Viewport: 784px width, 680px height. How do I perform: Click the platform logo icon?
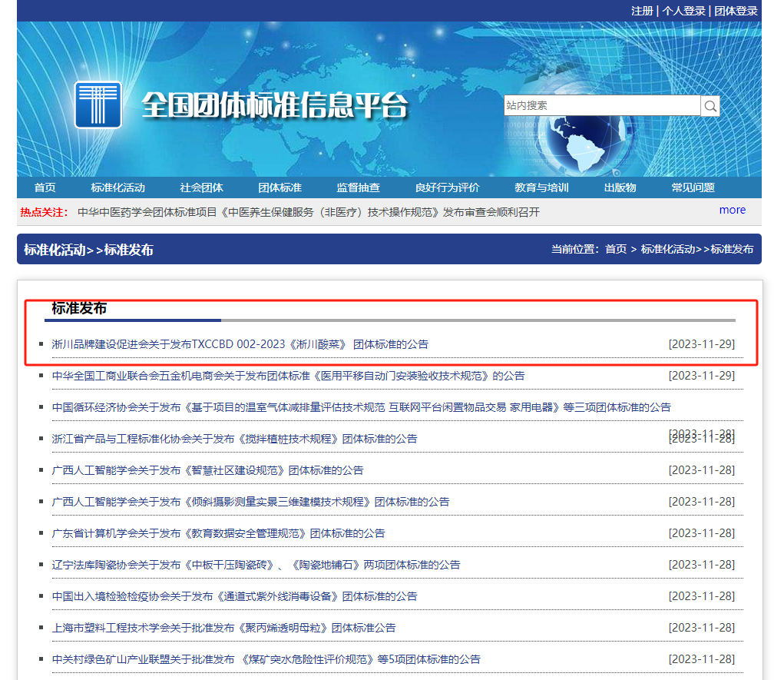pos(98,104)
